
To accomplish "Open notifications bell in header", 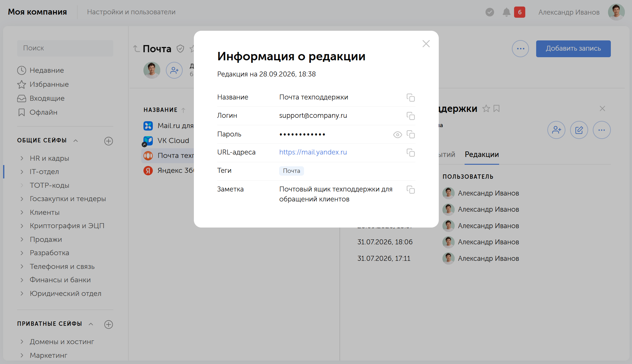I will pos(506,12).
